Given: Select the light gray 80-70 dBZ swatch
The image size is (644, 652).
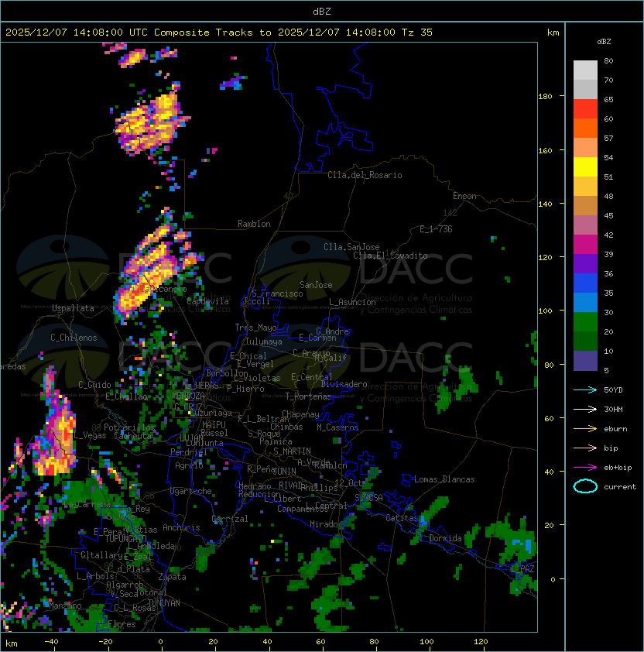Looking at the screenshot, I should (585, 70).
